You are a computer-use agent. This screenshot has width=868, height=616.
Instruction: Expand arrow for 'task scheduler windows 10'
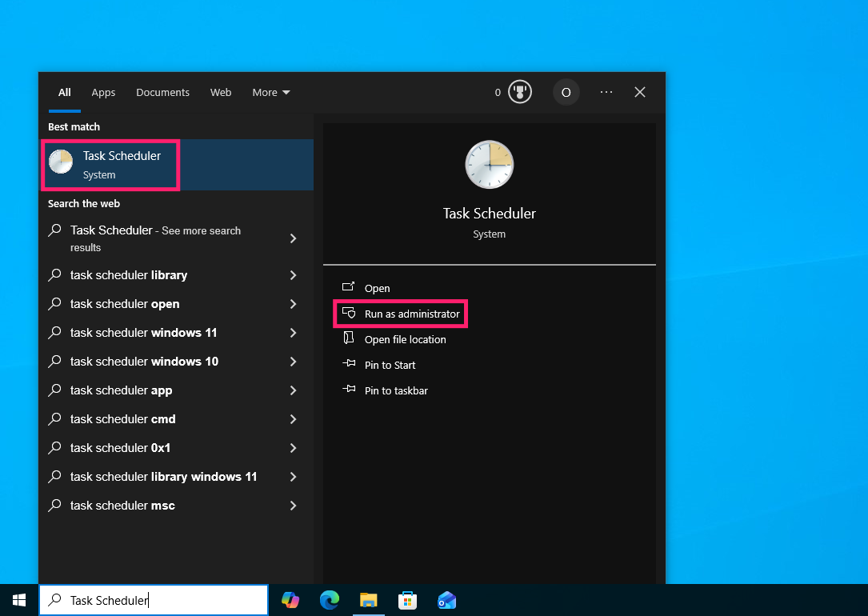[x=294, y=362]
